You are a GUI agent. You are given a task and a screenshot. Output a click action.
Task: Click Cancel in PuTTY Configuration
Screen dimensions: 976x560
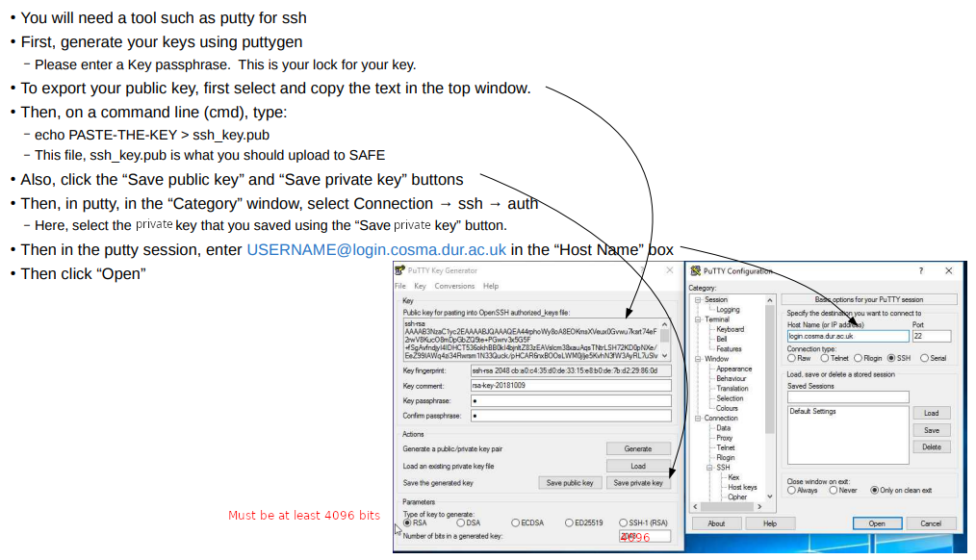pos(931,523)
